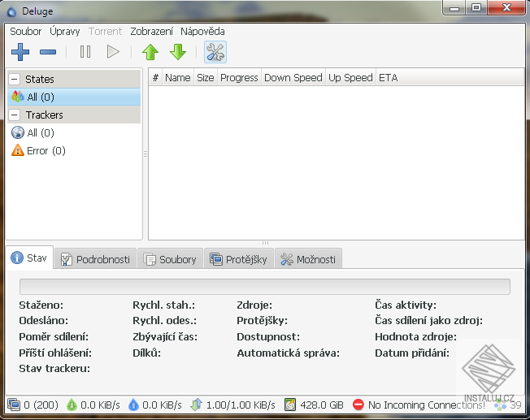Screen dimensions: 530x420
Task: Sort by the Name column header
Action: [178, 77]
